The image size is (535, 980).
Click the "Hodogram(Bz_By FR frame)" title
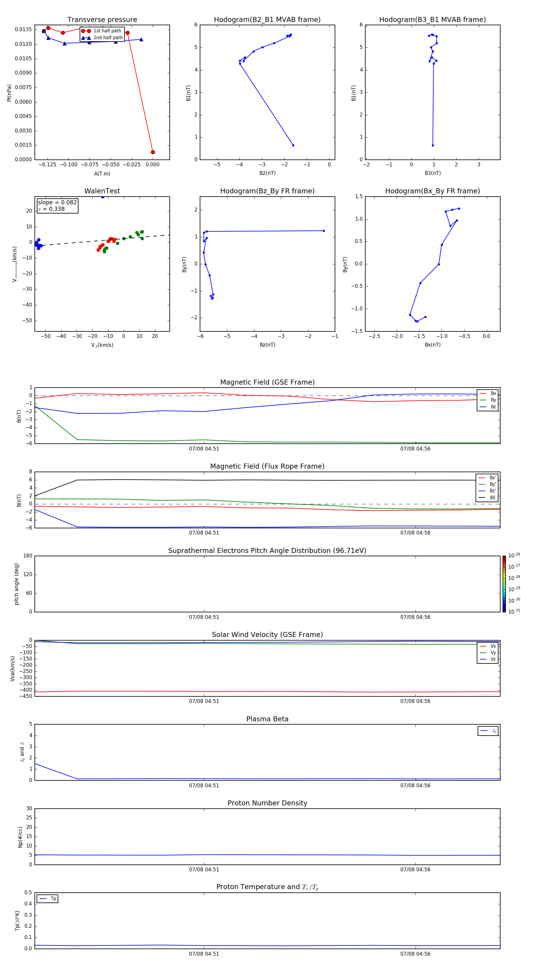pyautogui.click(x=267, y=191)
